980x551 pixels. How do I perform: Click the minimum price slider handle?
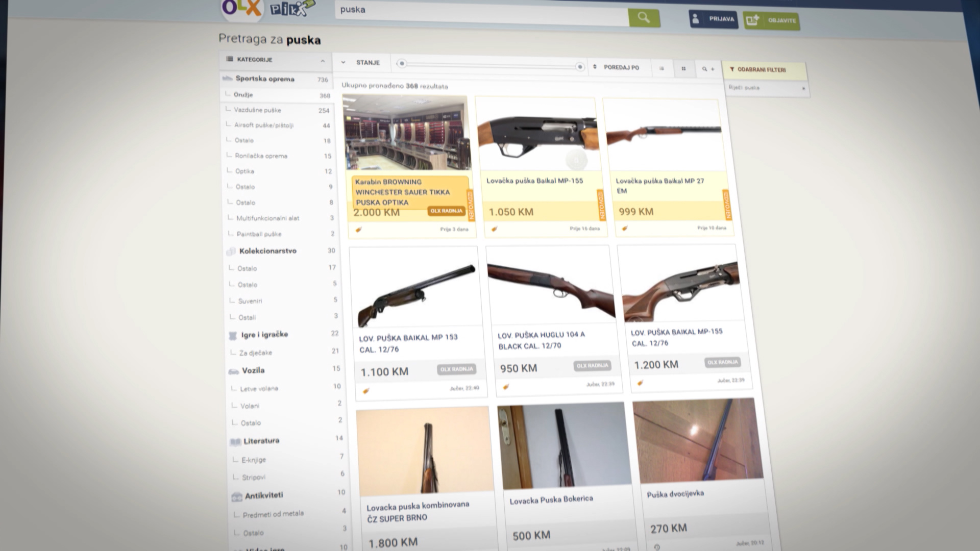tap(402, 64)
